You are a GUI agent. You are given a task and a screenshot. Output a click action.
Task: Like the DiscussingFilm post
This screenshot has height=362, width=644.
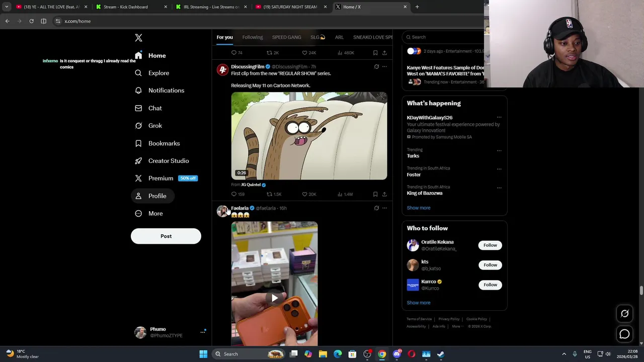click(309, 194)
